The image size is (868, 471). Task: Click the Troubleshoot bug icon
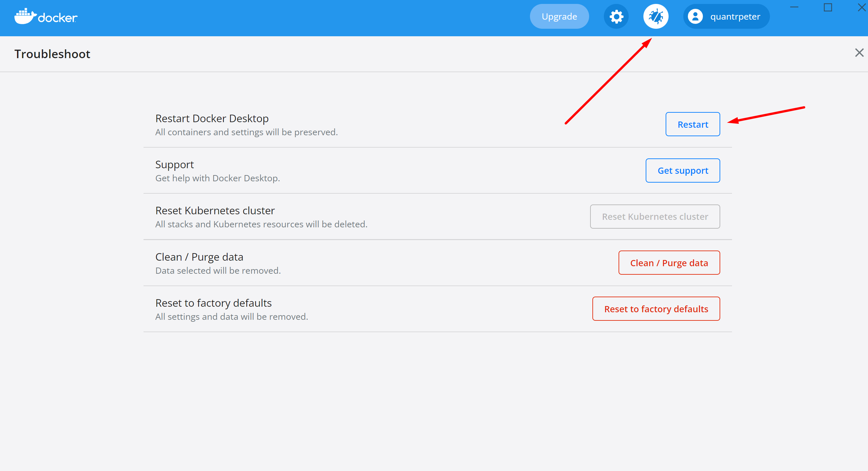pos(656,17)
